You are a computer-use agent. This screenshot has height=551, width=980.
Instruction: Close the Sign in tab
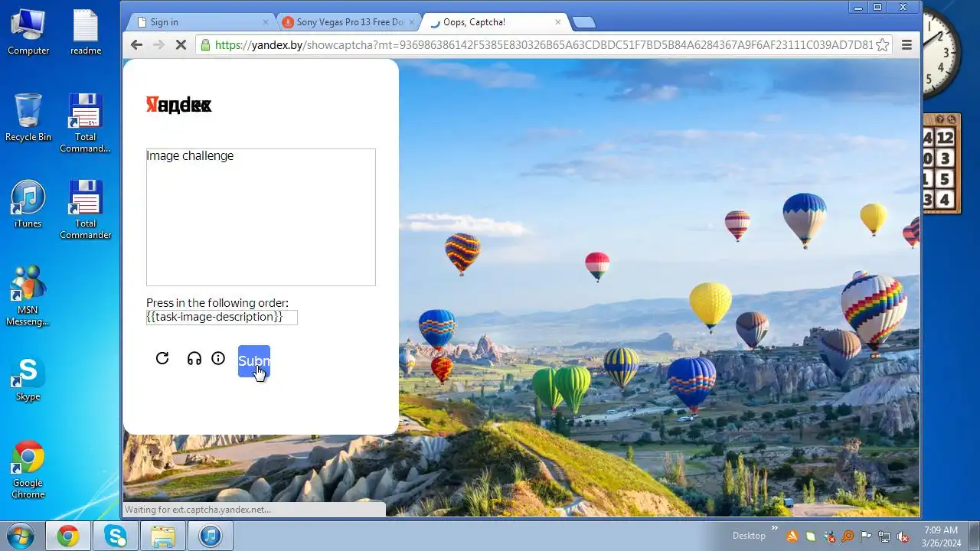point(266,22)
